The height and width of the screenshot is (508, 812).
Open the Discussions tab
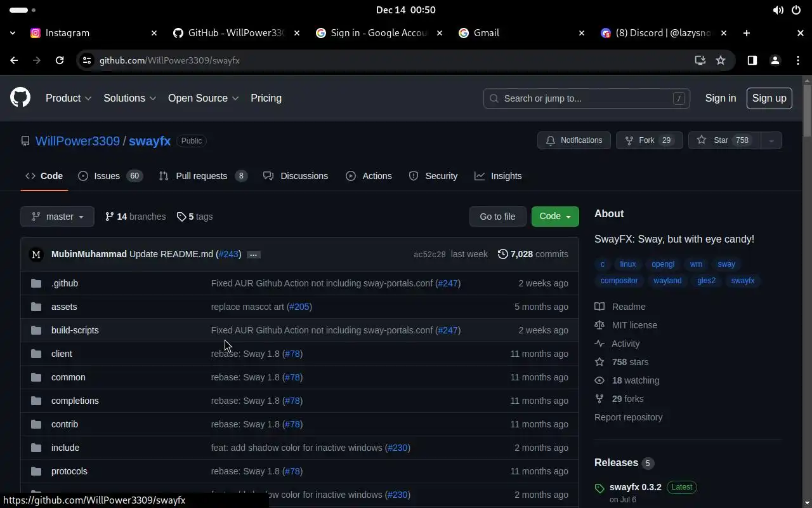click(296, 176)
